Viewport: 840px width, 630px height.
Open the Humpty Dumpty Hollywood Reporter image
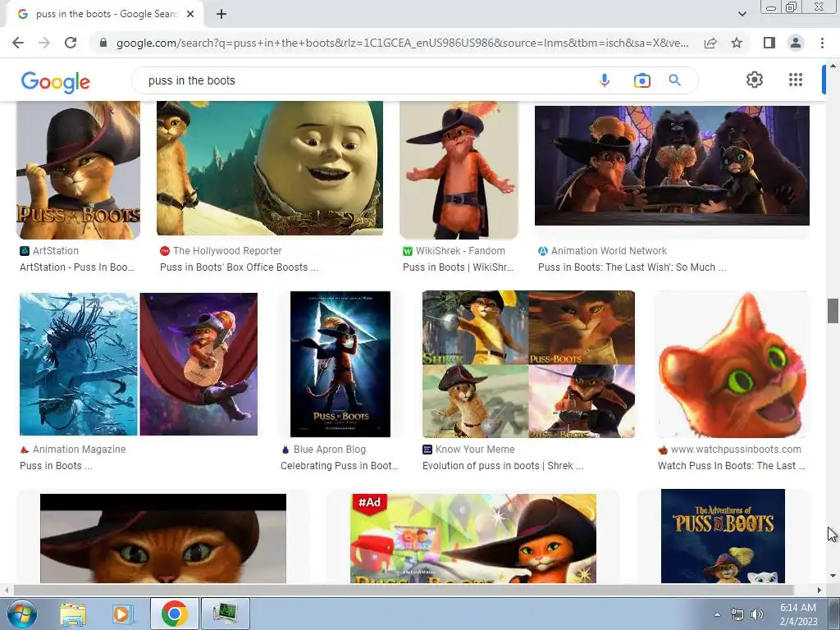tap(269, 168)
